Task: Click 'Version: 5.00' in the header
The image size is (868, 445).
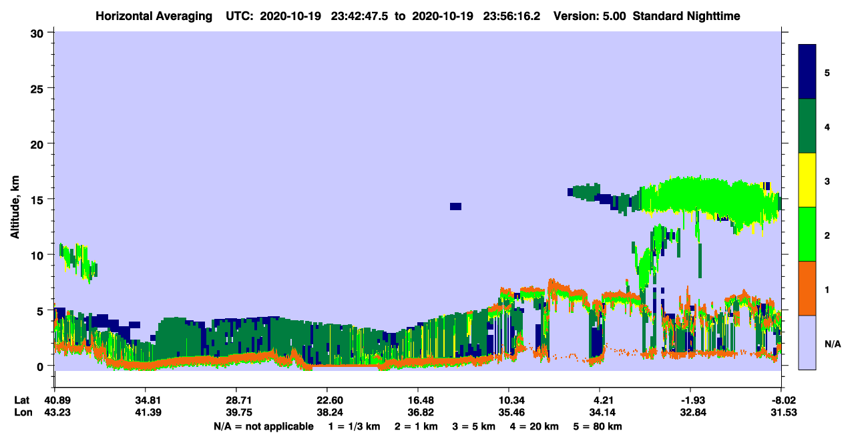Action: [588, 16]
